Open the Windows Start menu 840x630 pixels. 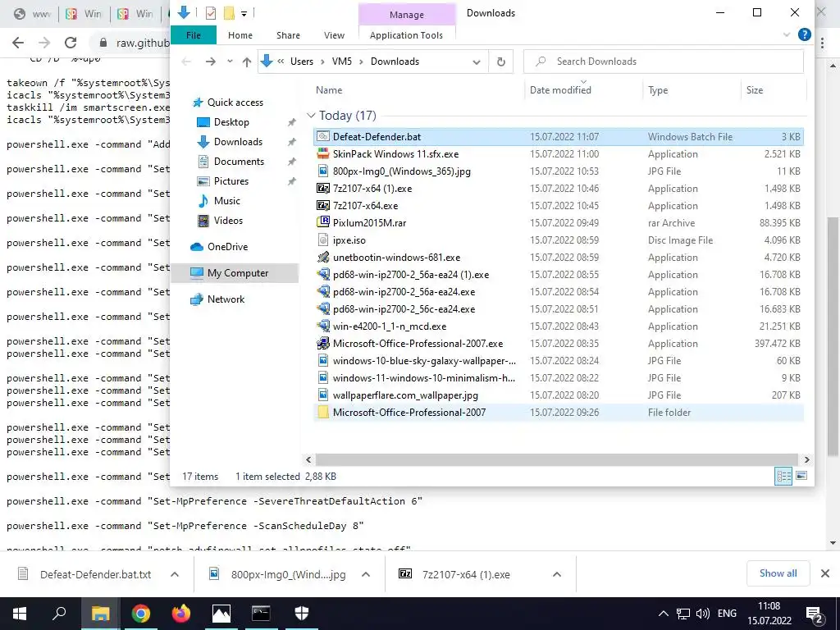click(20, 614)
